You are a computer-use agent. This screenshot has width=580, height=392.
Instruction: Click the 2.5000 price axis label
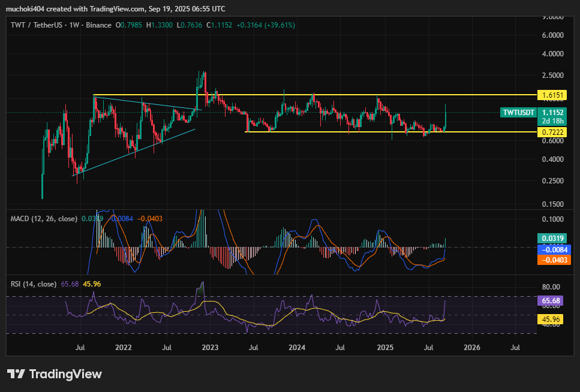pyautogui.click(x=552, y=75)
